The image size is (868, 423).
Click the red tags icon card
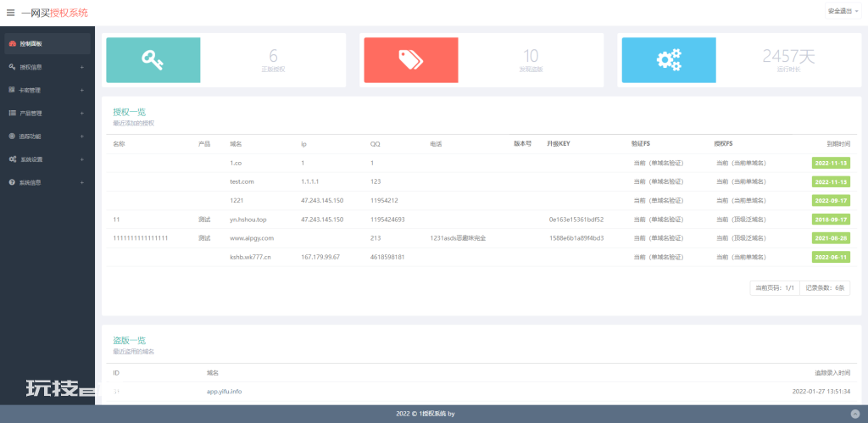point(411,60)
